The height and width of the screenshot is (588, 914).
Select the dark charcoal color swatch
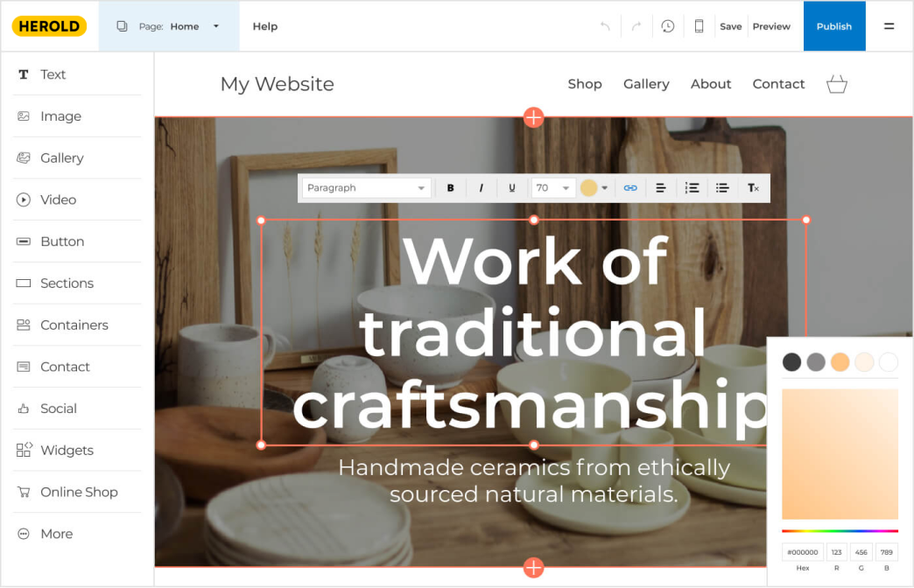(x=791, y=362)
